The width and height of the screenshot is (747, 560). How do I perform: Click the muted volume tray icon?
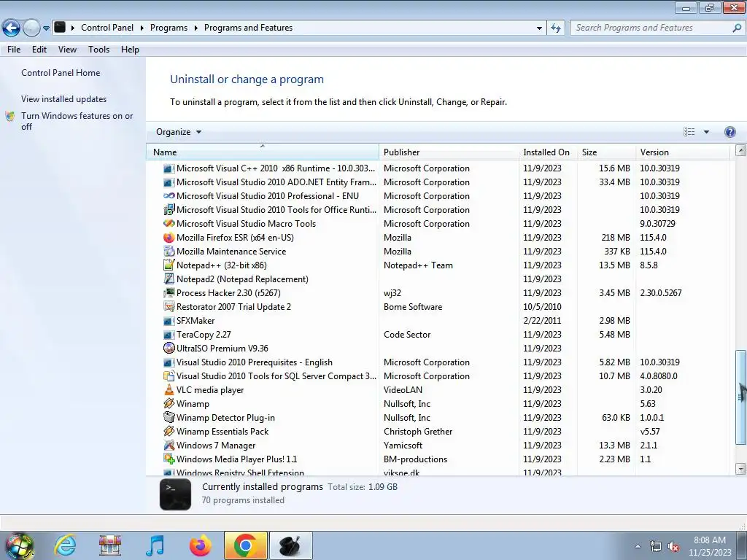tap(673, 547)
